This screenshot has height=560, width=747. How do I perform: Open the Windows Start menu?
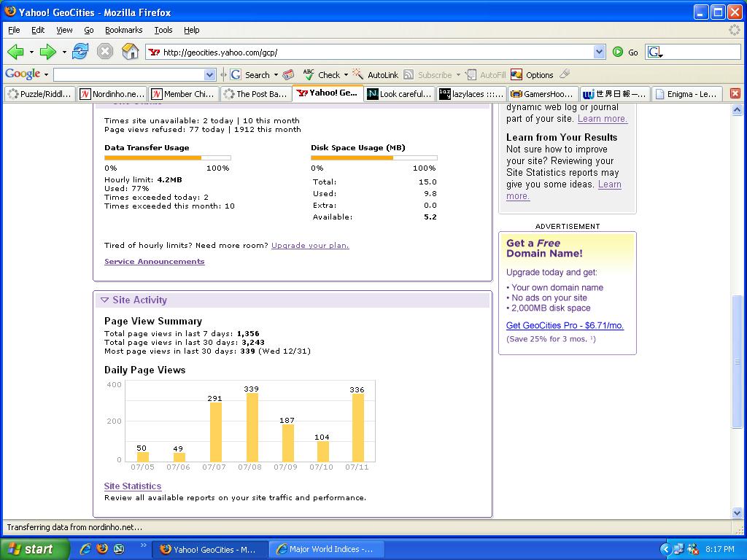coord(34,549)
